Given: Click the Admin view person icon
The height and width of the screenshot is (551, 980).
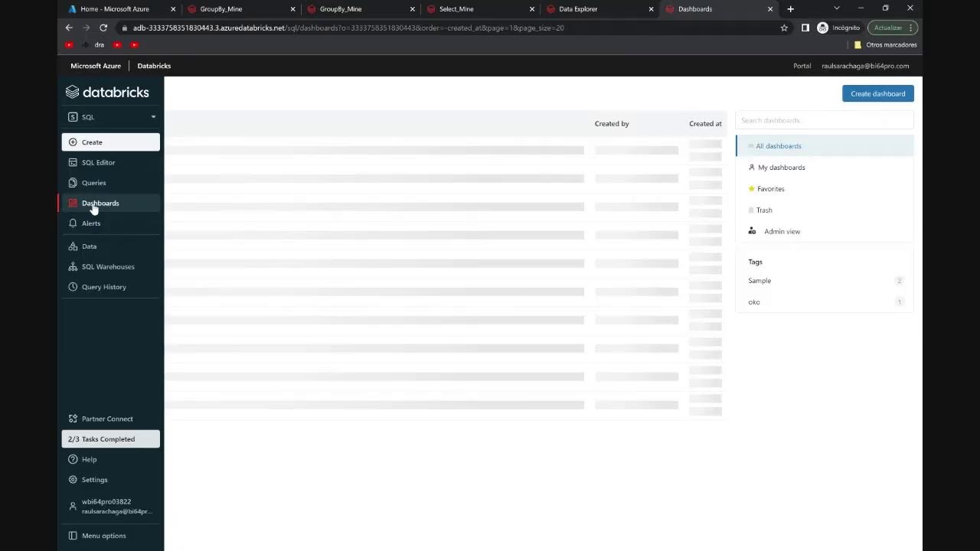Looking at the screenshot, I should tap(752, 231).
